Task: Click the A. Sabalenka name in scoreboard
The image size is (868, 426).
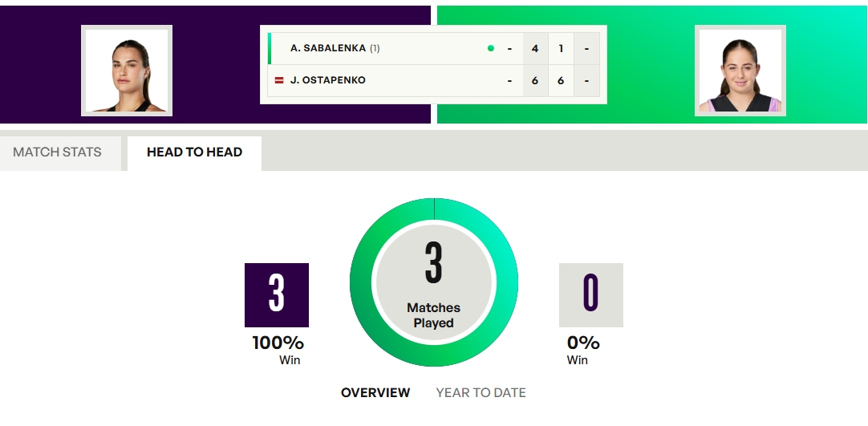Action: (328, 48)
